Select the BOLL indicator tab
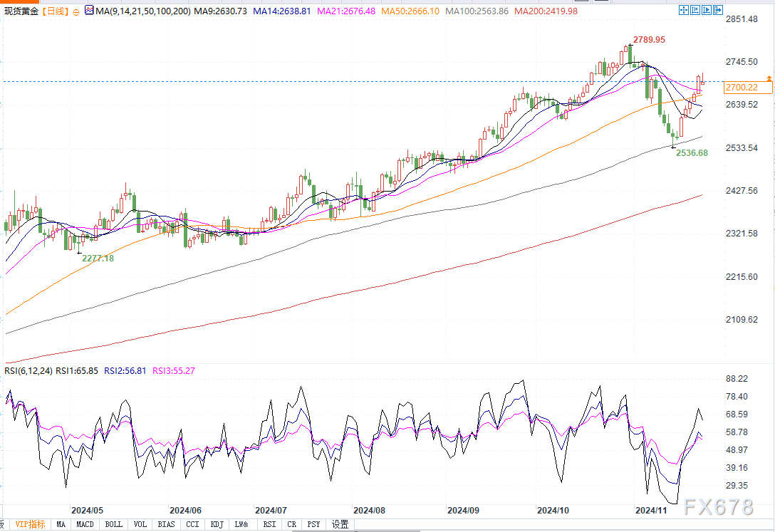 tap(113, 525)
